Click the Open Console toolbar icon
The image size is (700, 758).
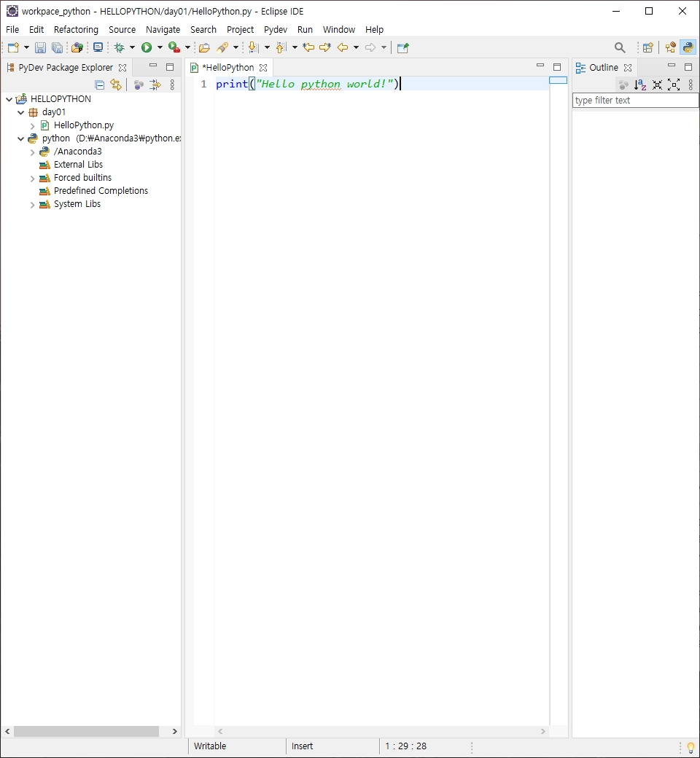pyautogui.click(x=98, y=47)
